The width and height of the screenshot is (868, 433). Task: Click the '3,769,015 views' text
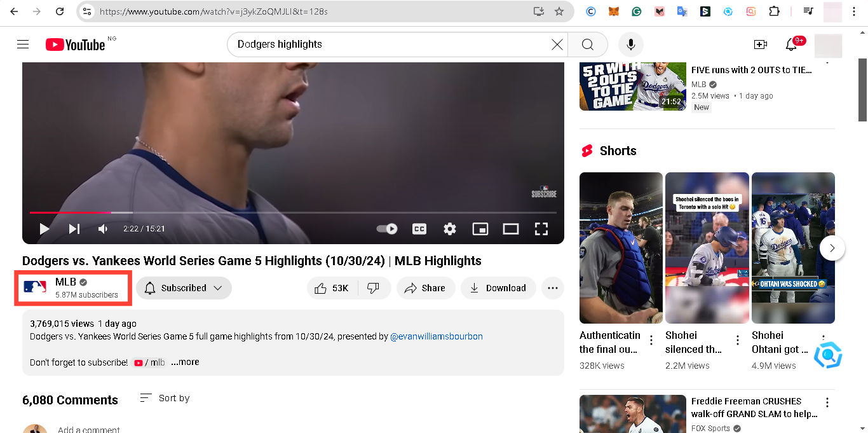(62, 324)
